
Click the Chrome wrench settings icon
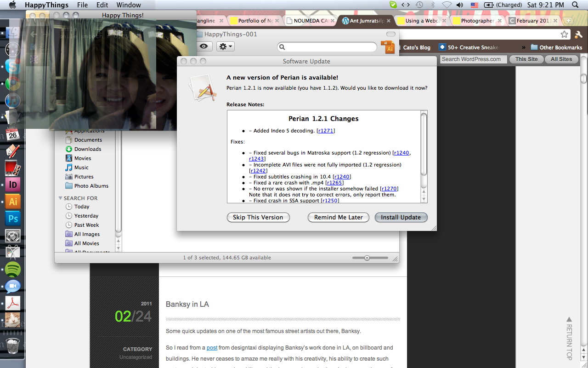coord(579,34)
